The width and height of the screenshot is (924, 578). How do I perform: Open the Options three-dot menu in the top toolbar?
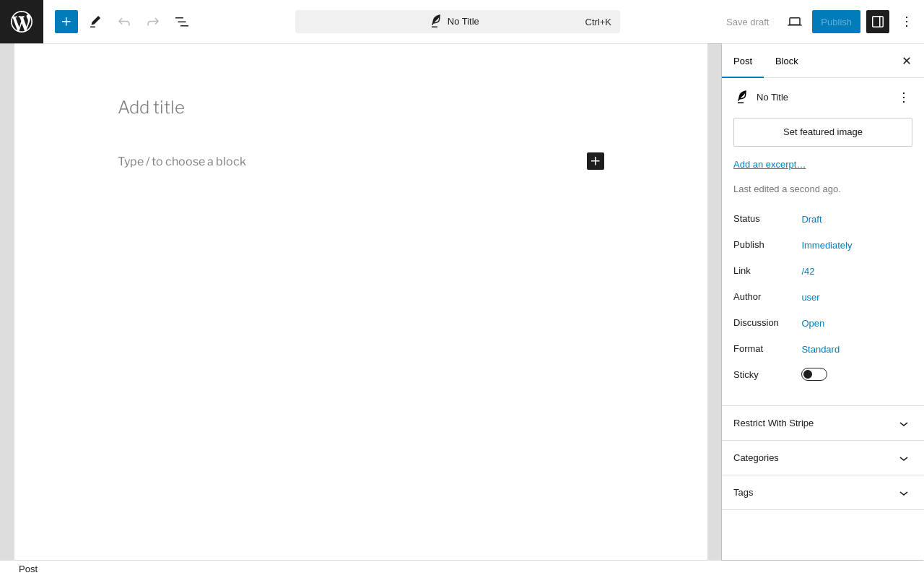tap(907, 22)
